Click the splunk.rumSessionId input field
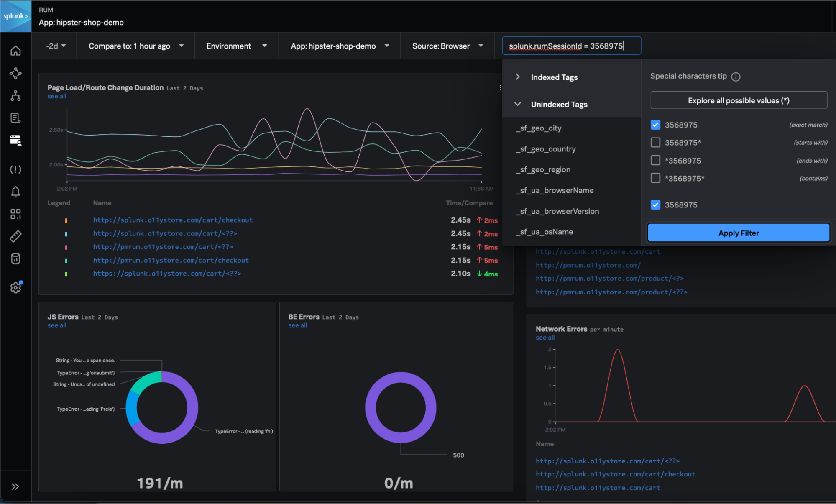The height and width of the screenshot is (504, 836). pyautogui.click(x=570, y=45)
